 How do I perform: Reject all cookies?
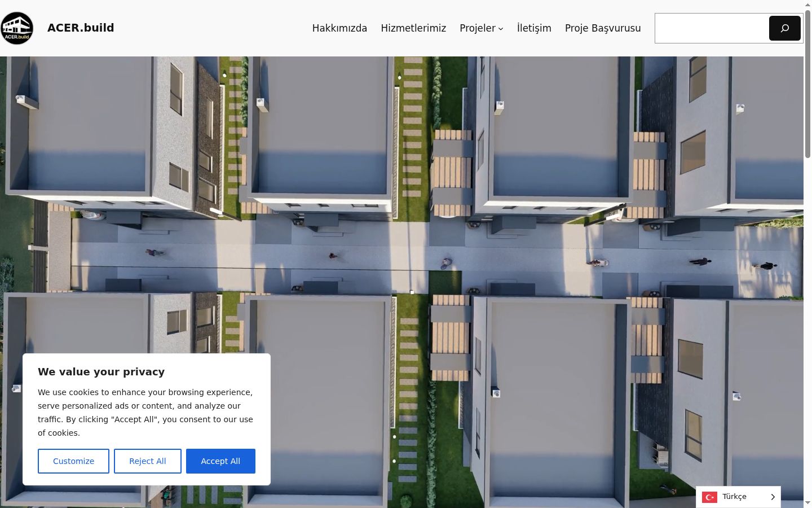pyautogui.click(x=148, y=461)
